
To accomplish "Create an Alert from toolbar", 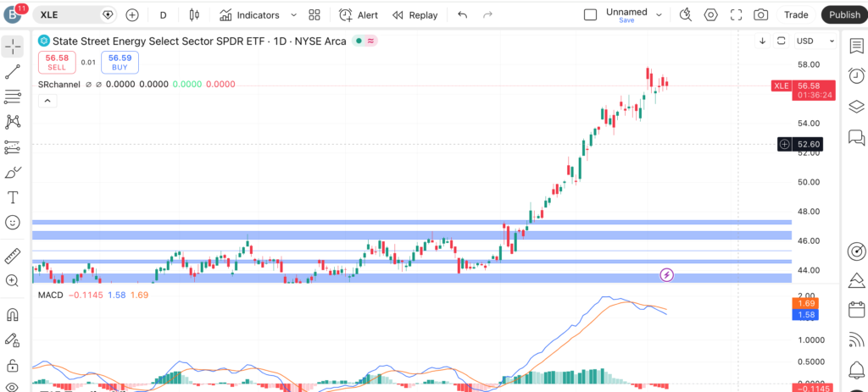I will tap(359, 15).
